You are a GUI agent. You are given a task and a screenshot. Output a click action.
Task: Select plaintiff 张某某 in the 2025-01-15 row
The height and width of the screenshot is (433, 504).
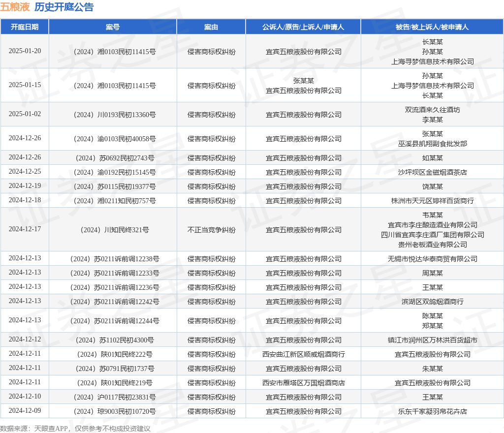[x=303, y=81]
